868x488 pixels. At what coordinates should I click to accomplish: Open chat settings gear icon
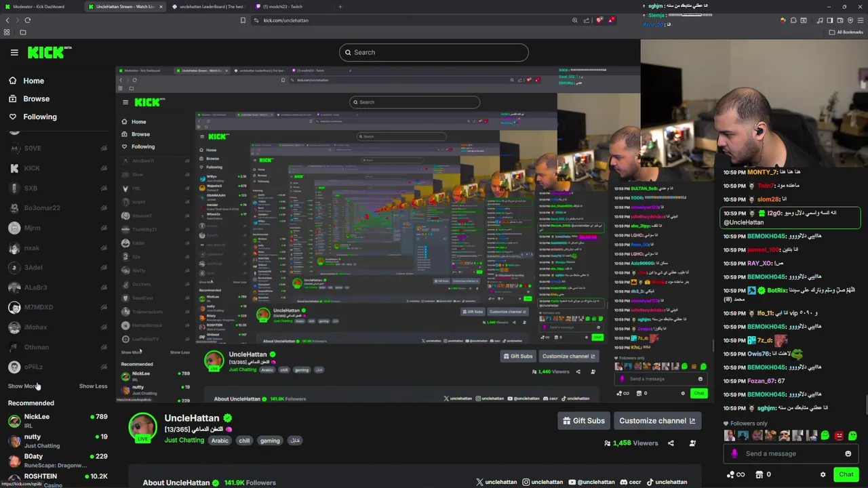point(823,474)
